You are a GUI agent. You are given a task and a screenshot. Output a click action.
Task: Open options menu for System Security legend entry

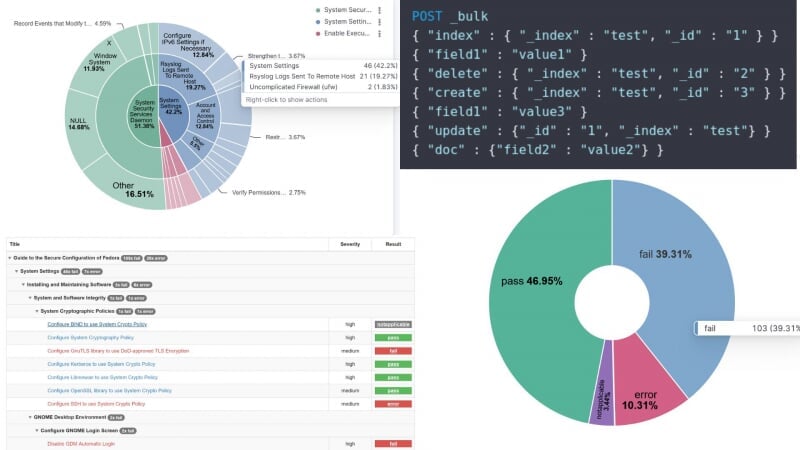379,9
